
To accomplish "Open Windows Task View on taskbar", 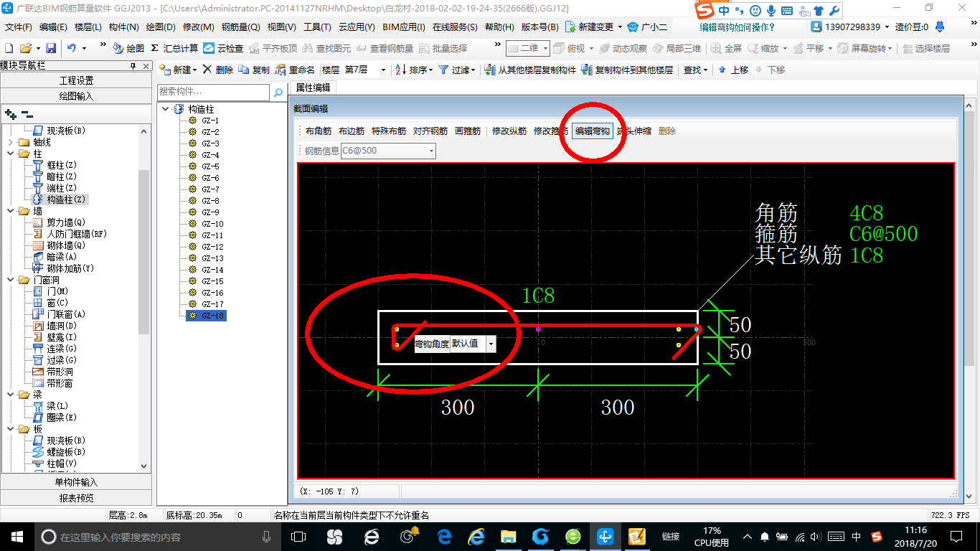I will [x=298, y=536].
